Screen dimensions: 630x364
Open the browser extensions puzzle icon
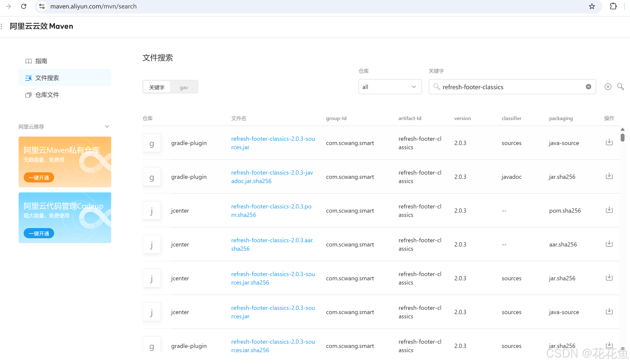coord(613,6)
